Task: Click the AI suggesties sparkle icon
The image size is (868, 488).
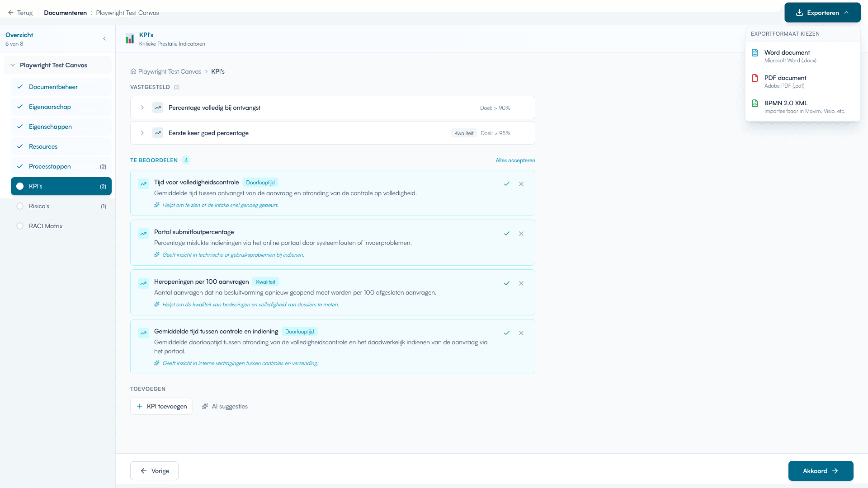Action: [x=205, y=406]
